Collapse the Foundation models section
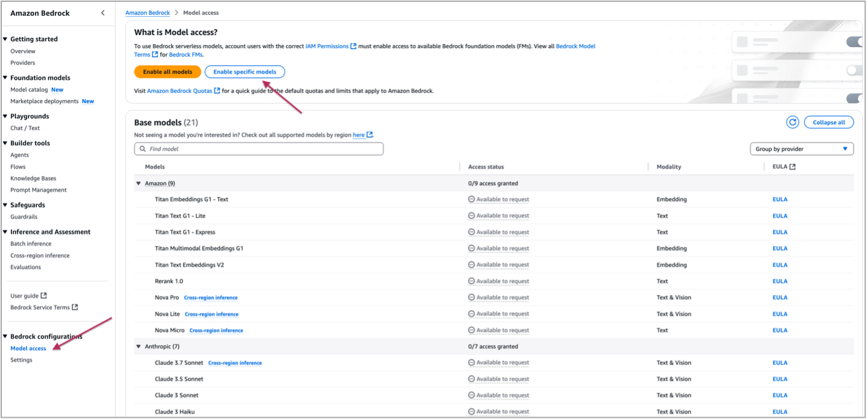Screen dimensions: 868x420 tap(5, 78)
